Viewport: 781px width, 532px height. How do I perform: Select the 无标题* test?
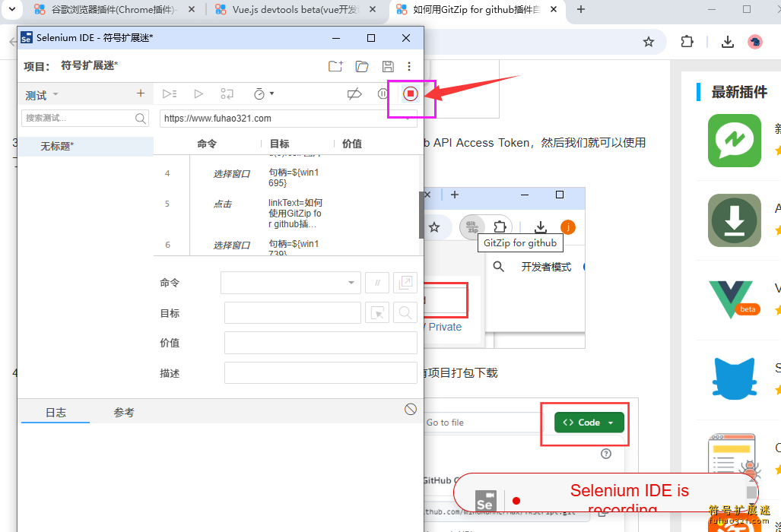click(x=85, y=147)
